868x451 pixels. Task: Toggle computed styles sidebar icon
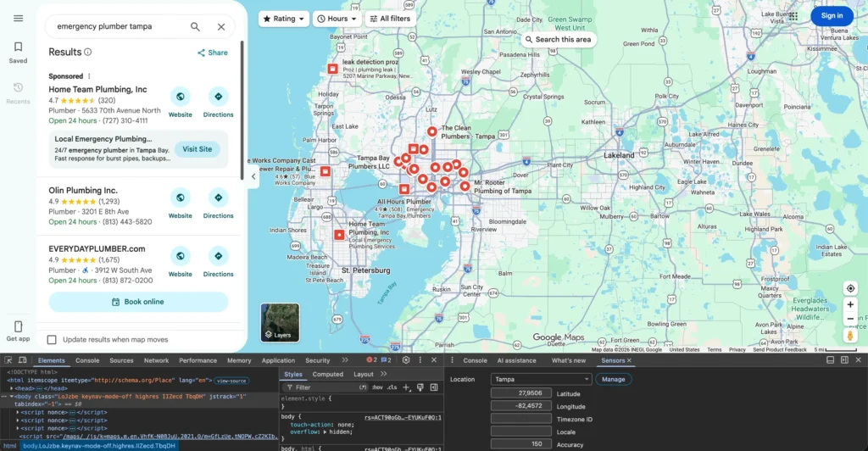pos(434,387)
